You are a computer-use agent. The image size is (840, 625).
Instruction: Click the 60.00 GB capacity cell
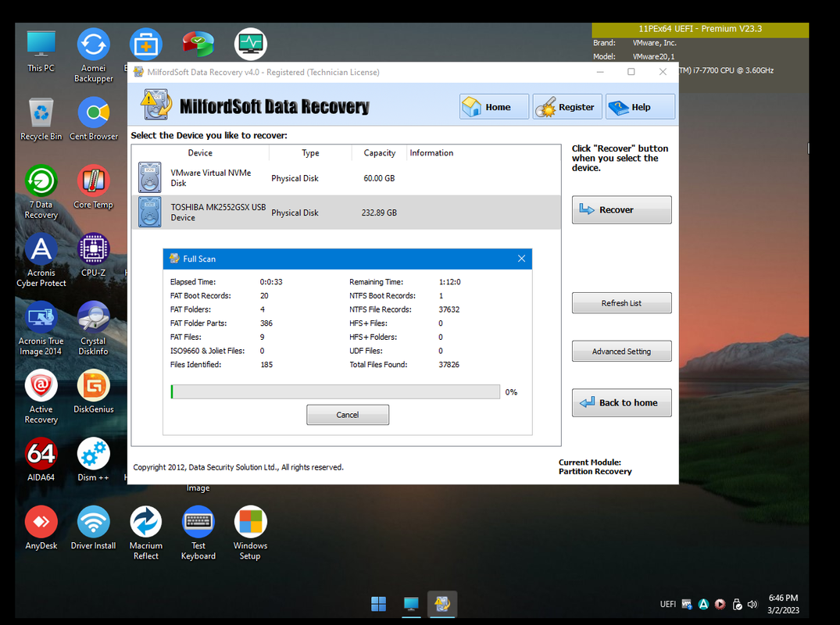379,178
